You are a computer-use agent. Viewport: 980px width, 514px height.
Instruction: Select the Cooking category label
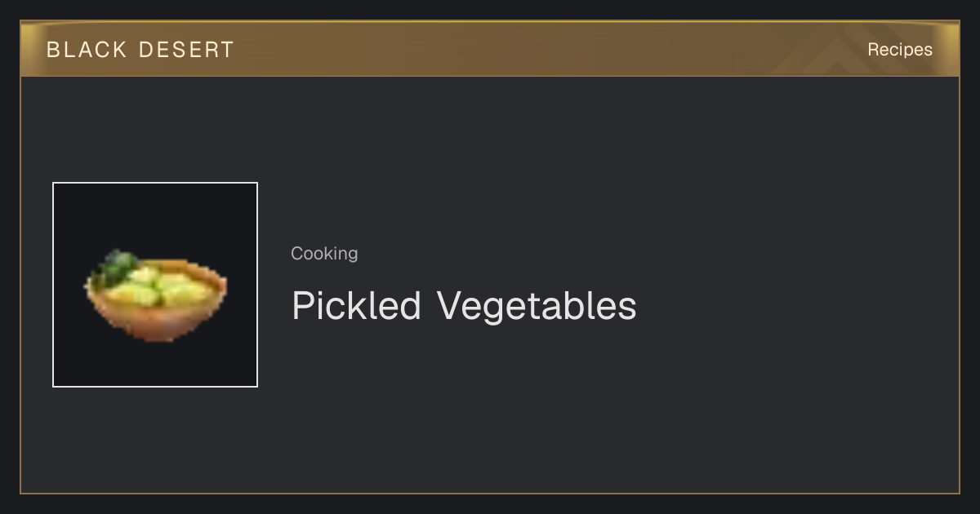[324, 254]
